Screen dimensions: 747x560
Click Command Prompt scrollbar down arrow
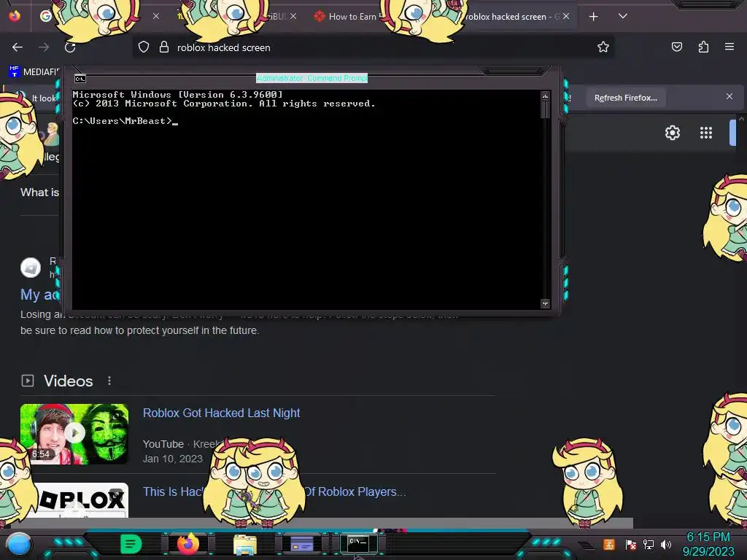tap(545, 304)
